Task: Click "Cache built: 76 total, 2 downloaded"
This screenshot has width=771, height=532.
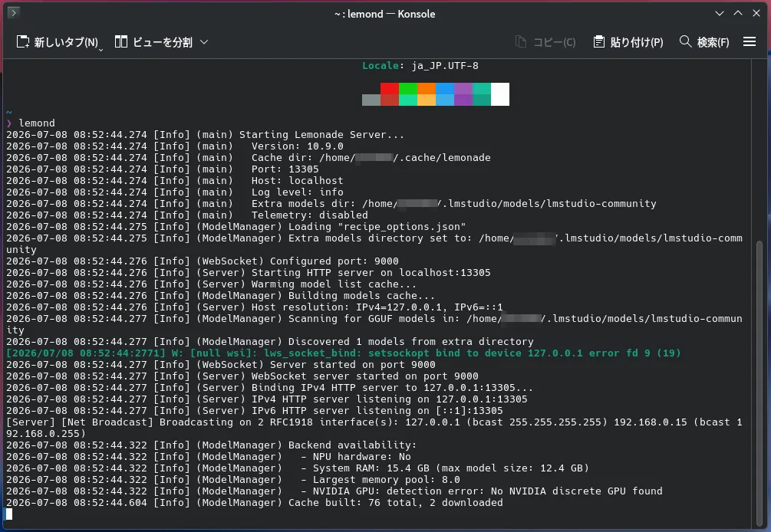Action: pos(396,503)
